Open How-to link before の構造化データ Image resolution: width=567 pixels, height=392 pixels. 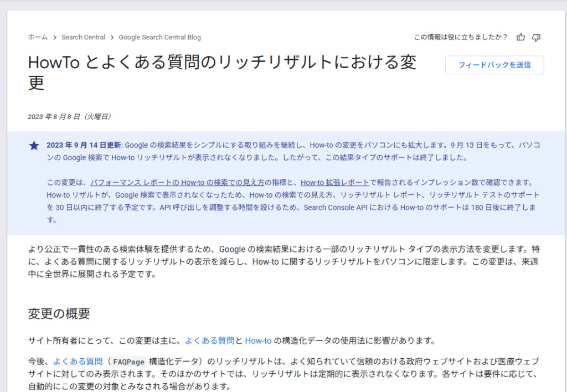point(258,341)
